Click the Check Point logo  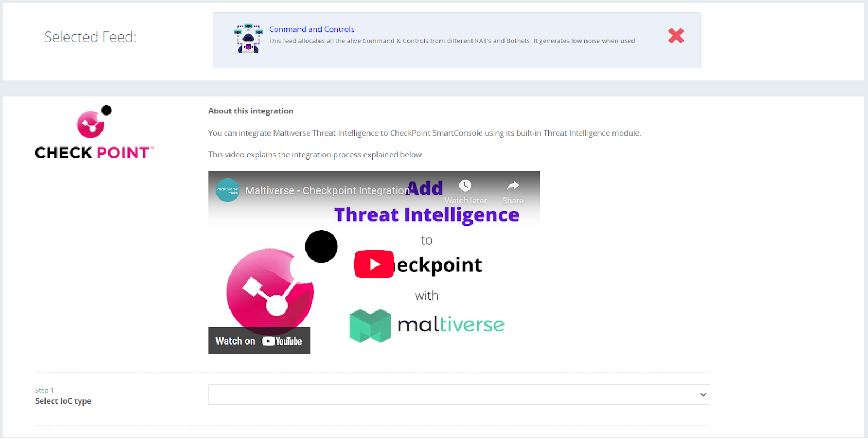tap(94, 133)
